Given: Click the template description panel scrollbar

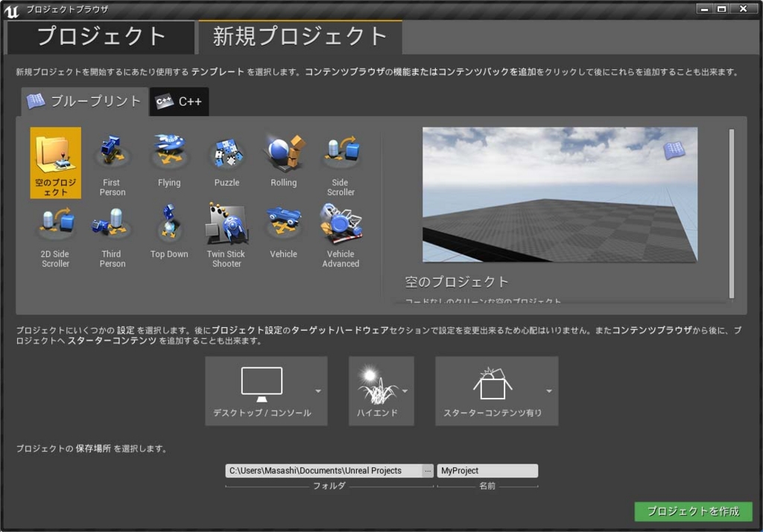Looking at the screenshot, I should click(732, 213).
